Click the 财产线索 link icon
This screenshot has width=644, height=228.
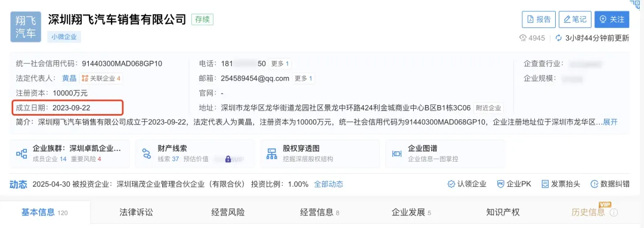pos(147,153)
